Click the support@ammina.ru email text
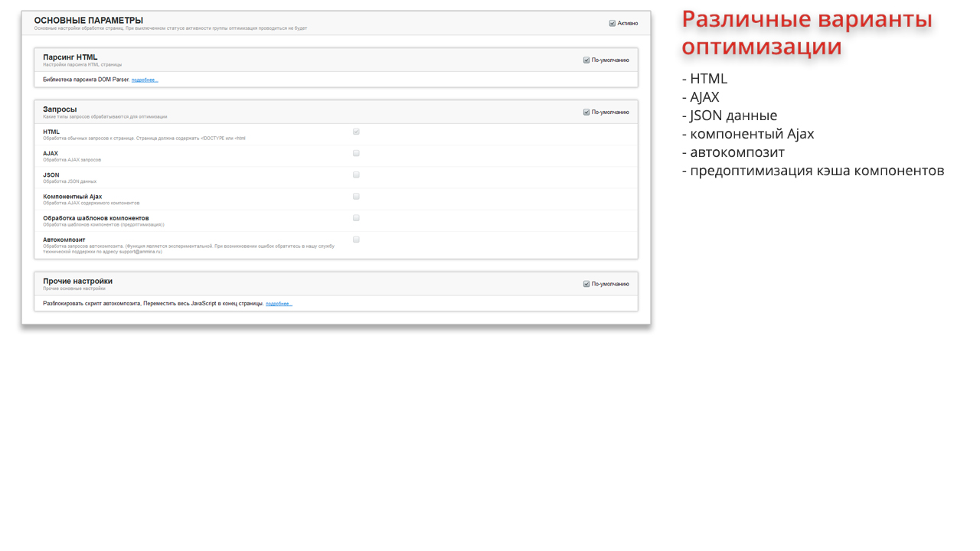Image resolution: width=980 pixels, height=551 pixels. [x=139, y=252]
